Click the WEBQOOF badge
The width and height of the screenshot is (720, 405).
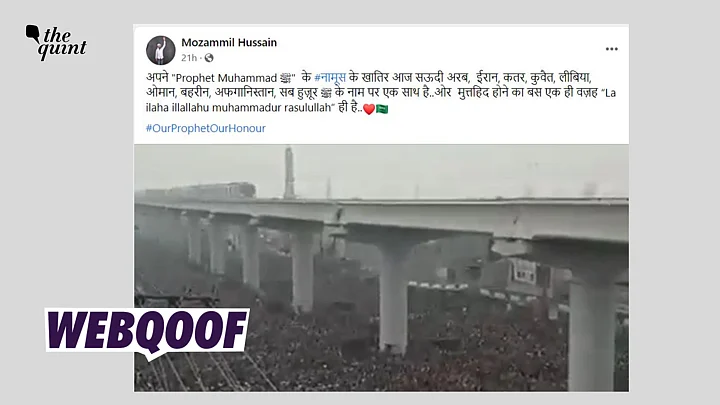[147, 332]
